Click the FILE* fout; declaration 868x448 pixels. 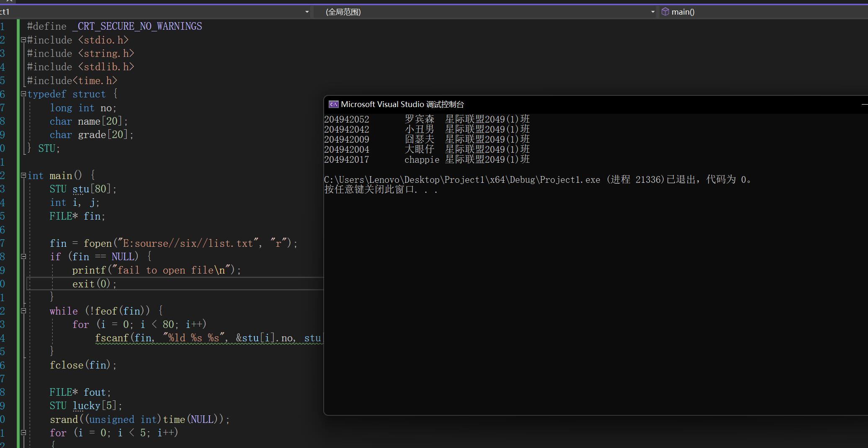click(80, 392)
